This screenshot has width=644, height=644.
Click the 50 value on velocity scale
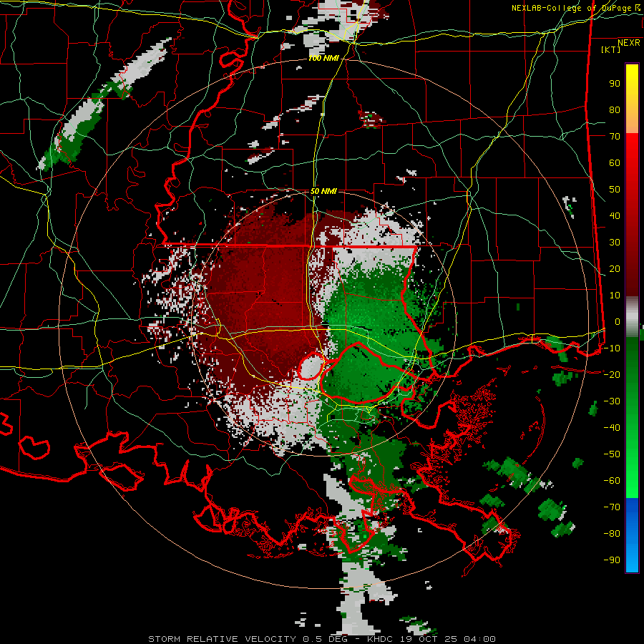tap(615, 190)
